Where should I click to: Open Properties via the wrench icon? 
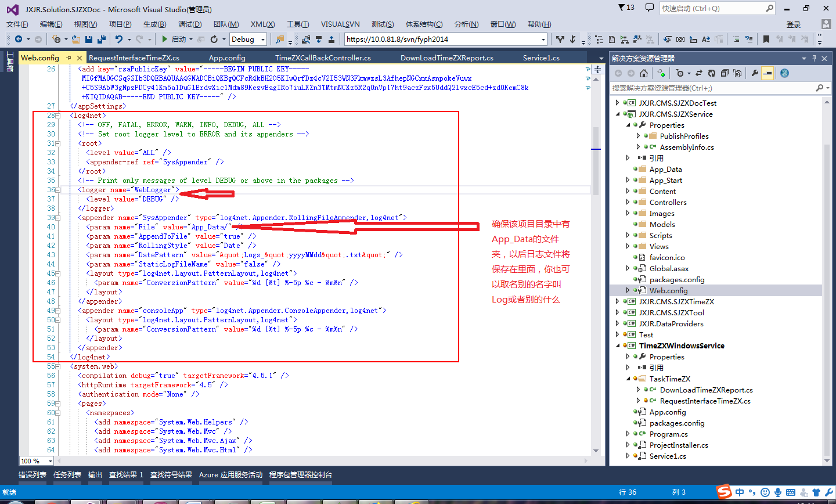pyautogui.click(x=755, y=74)
